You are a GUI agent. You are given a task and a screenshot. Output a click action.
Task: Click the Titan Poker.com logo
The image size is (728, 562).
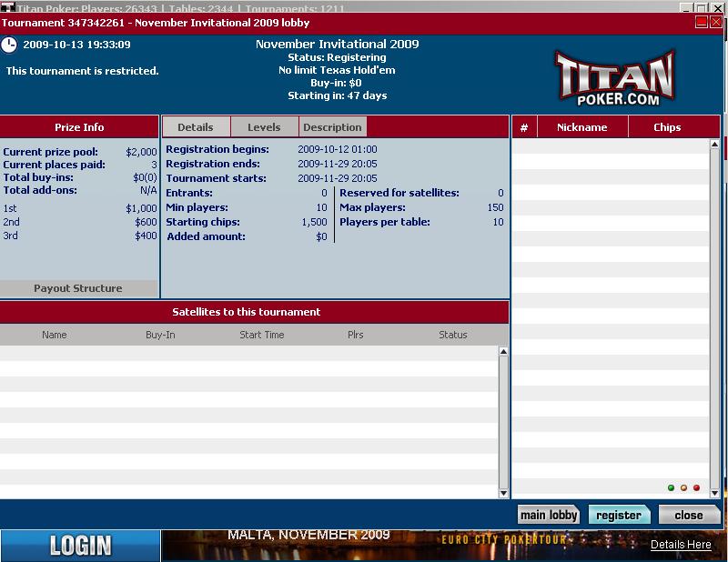coord(615,78)
